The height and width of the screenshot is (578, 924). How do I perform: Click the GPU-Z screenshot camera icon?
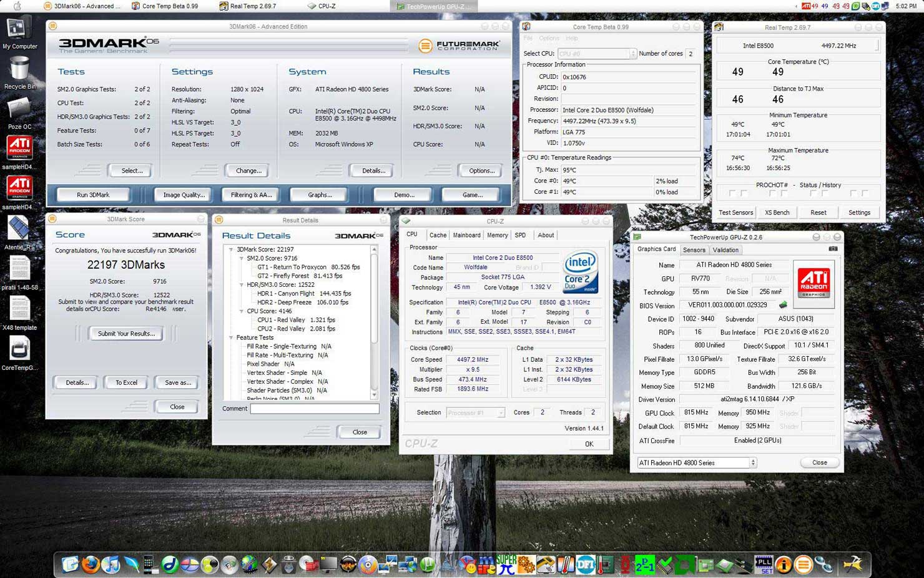pyautogui.click(x=833, y=249)
